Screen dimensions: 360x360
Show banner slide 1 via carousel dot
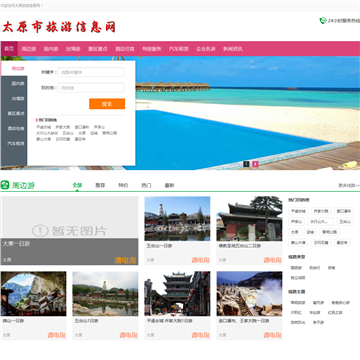[x=246, y=164]
